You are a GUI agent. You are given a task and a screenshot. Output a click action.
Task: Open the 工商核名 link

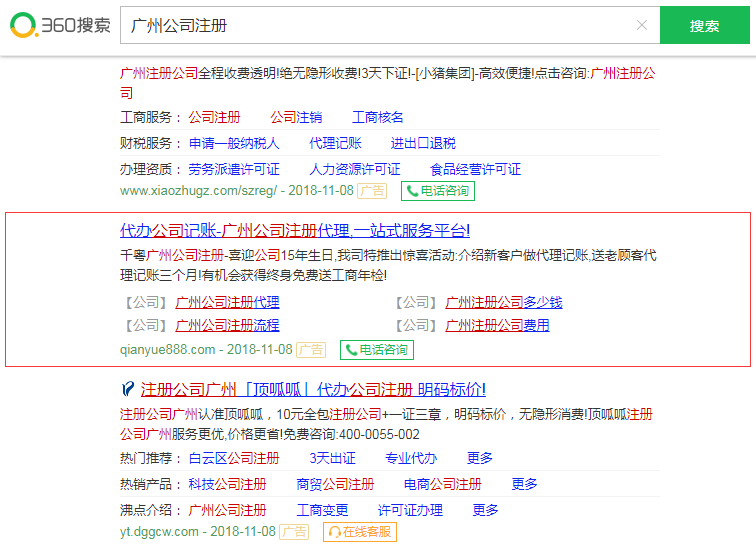pos(378,117)
